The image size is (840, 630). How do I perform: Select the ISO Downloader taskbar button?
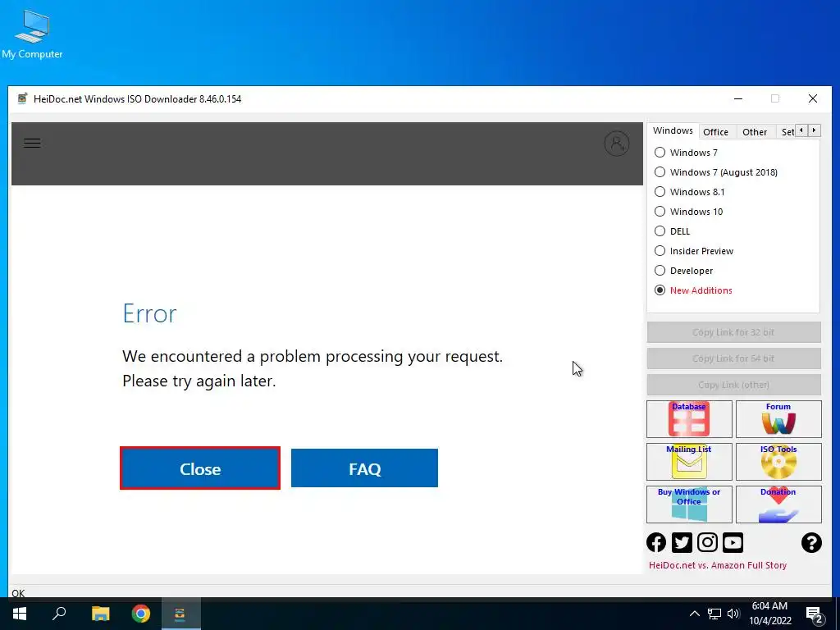180,614
